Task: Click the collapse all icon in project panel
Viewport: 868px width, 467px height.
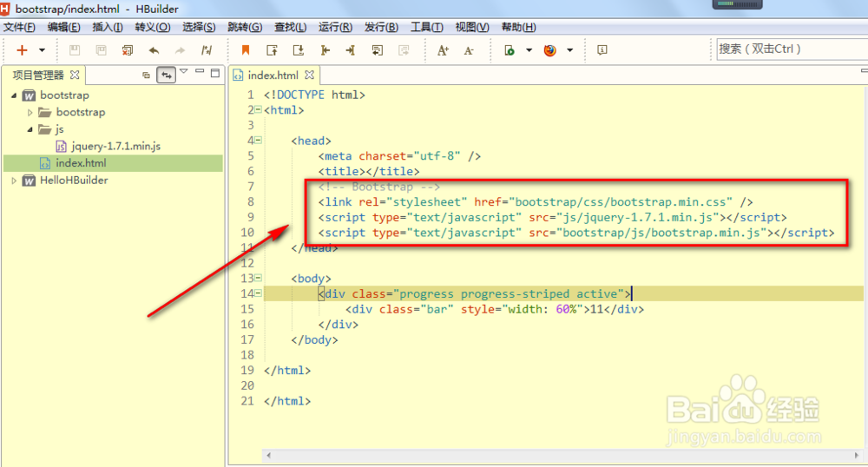Action: point(146,75)
